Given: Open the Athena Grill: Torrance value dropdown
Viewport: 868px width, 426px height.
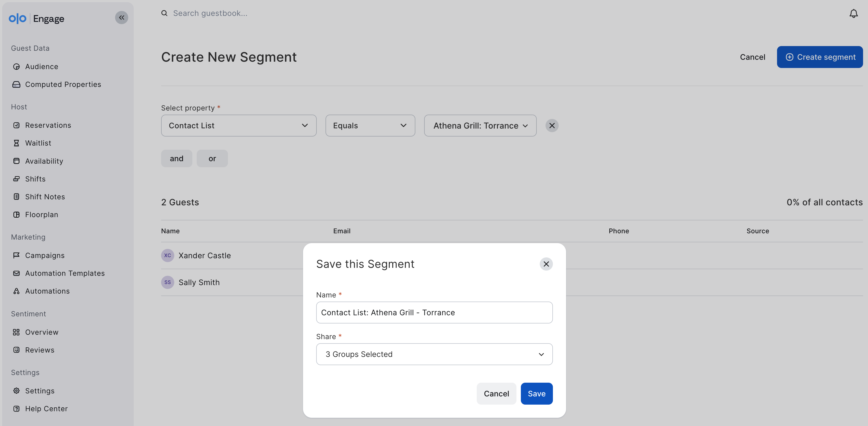Looking at the screenshot, I should point(480,126).
